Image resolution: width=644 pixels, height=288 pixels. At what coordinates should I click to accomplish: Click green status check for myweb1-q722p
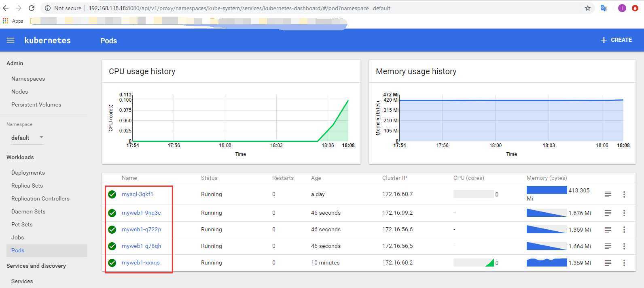[x=112, y=230]
